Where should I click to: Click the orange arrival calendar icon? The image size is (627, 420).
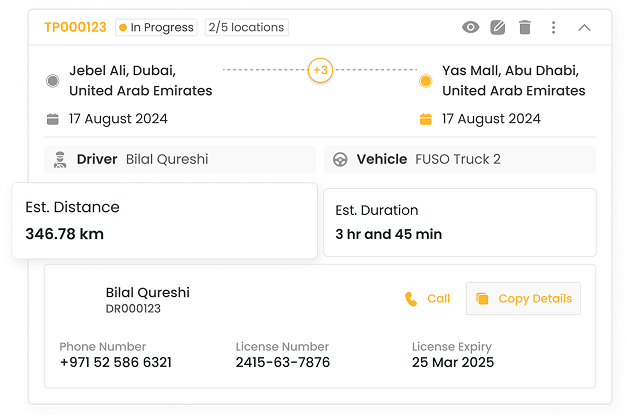(426, 119)
